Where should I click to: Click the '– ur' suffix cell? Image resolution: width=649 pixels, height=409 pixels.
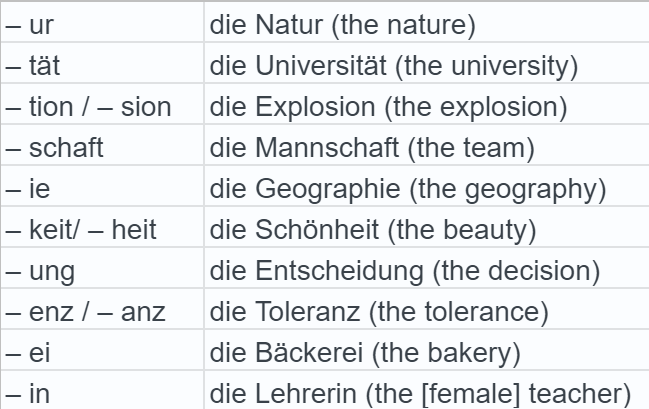click(29, 22)
